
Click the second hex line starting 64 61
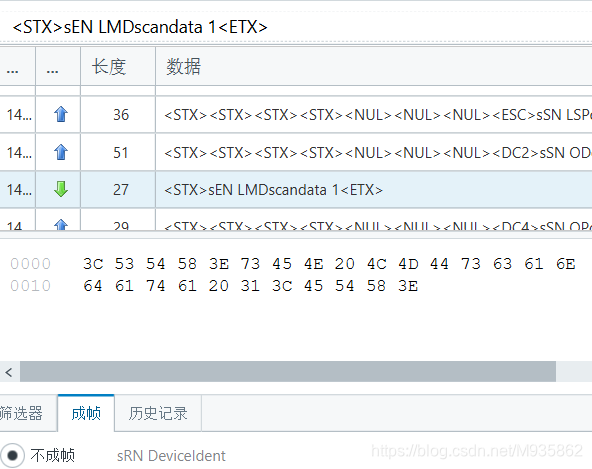[251, 286]
